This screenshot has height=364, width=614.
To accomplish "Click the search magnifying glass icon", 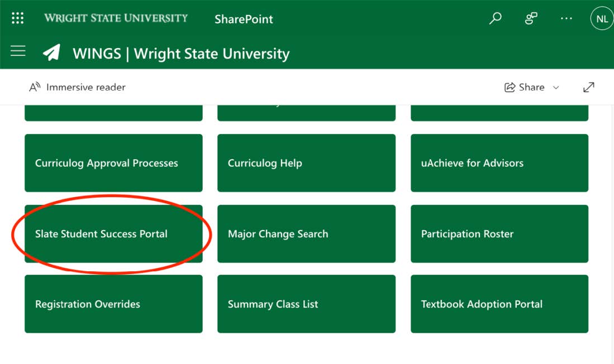I will [x=495, y=18].
